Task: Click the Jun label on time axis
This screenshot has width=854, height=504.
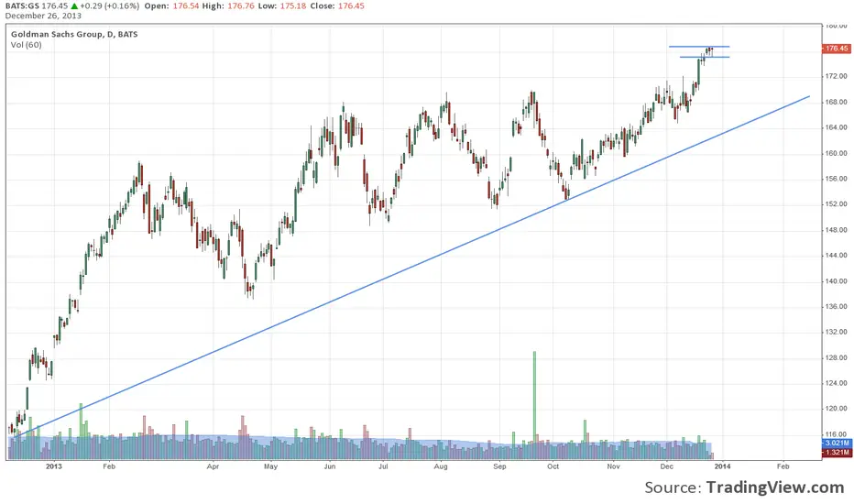Action: point(330,466)
